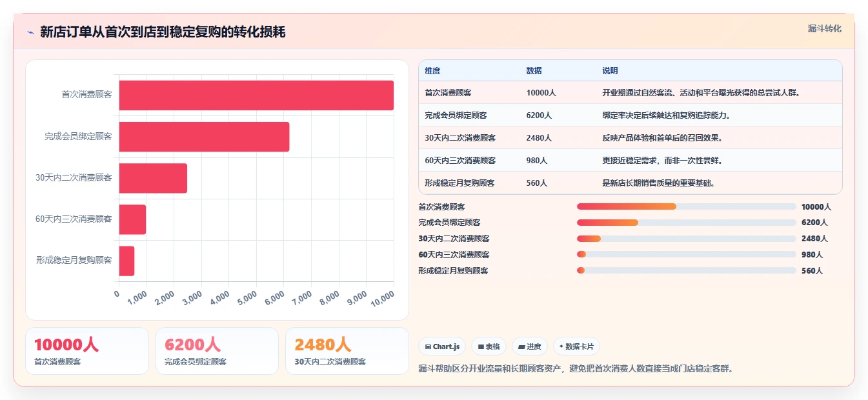Click the 漏斗转化 tag label
Image resolution: width=868 pixels, height=400 pixels.
824,28
